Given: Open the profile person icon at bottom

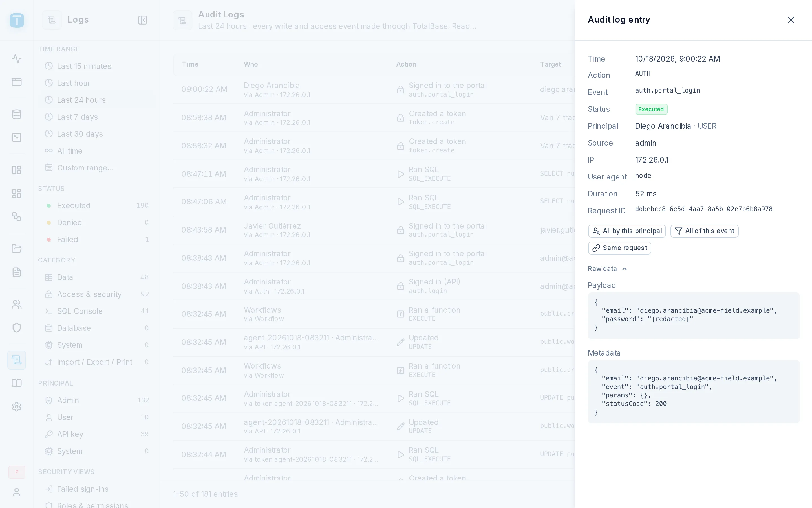Looking at the screenshot, I should click(17, 492).
